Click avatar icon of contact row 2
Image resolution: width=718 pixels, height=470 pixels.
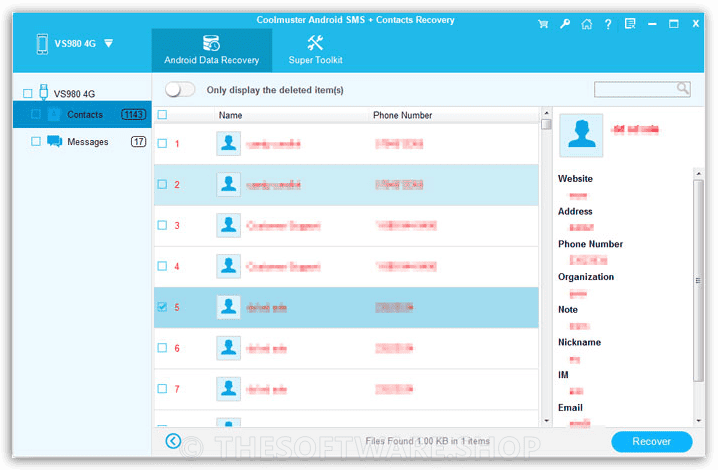228,185
